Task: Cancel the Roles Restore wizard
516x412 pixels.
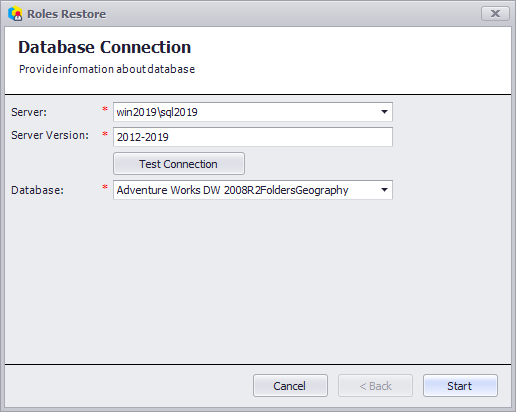Action: (290, 386)
